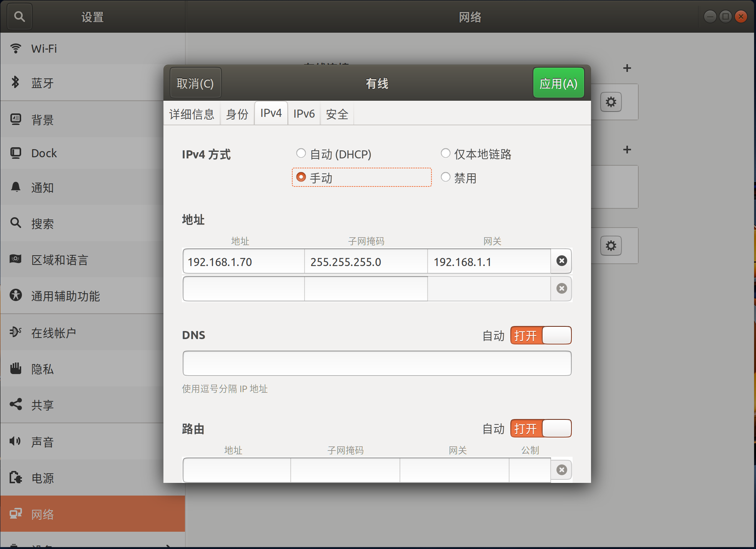Open the Wi-Fi settings in sidebar

[44, 48]
